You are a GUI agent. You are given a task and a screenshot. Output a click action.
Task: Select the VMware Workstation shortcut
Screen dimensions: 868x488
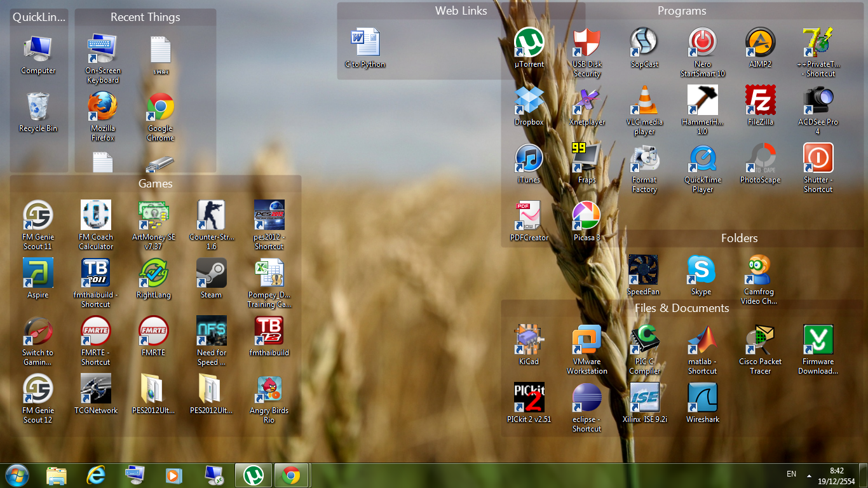(x=587, y=350)
